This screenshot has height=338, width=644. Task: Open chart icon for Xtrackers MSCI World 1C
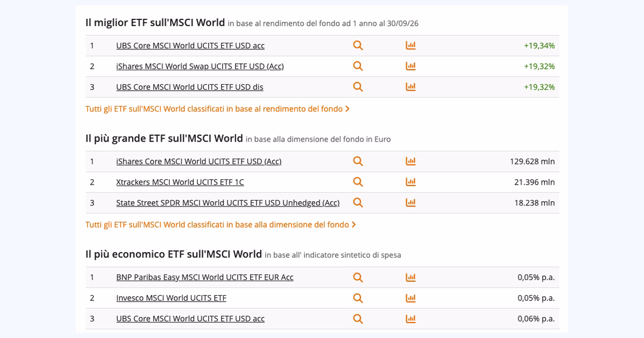pos(411,182)
